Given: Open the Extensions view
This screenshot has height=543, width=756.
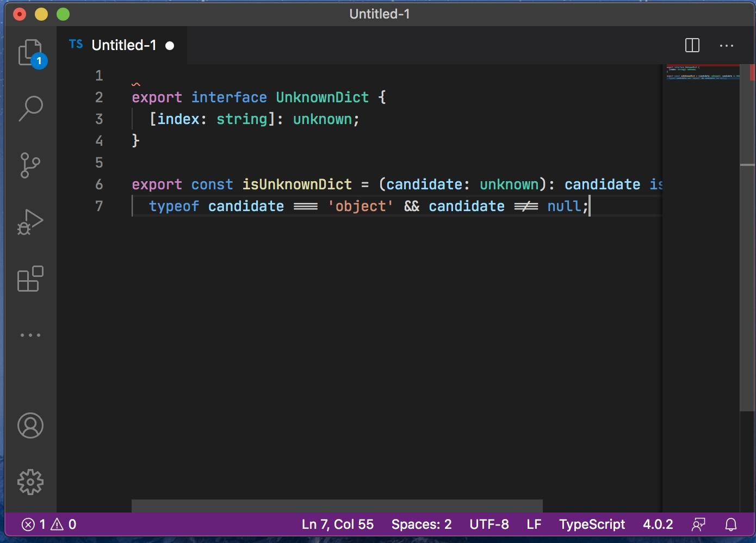Looking at the screenshot, I should [30, 279].
